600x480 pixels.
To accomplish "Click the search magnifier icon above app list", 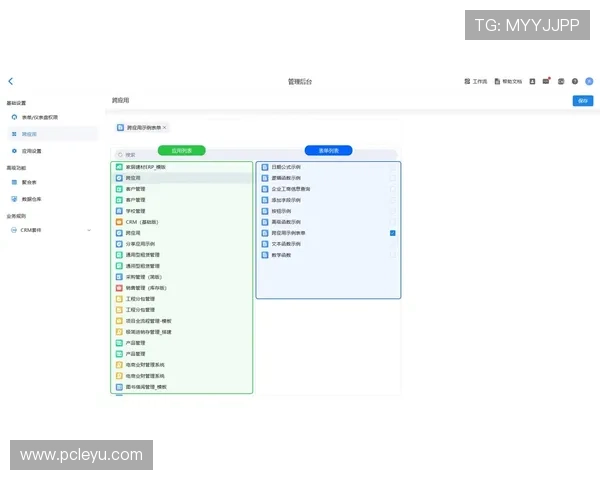I will tap(120, 155).
